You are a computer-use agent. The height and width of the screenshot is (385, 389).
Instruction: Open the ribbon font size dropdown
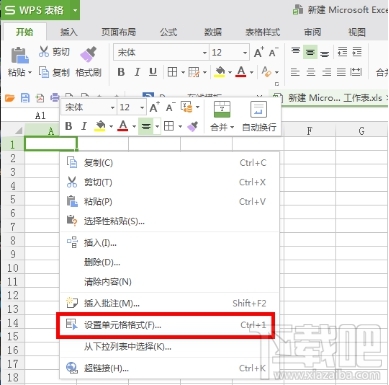[245, 53]
